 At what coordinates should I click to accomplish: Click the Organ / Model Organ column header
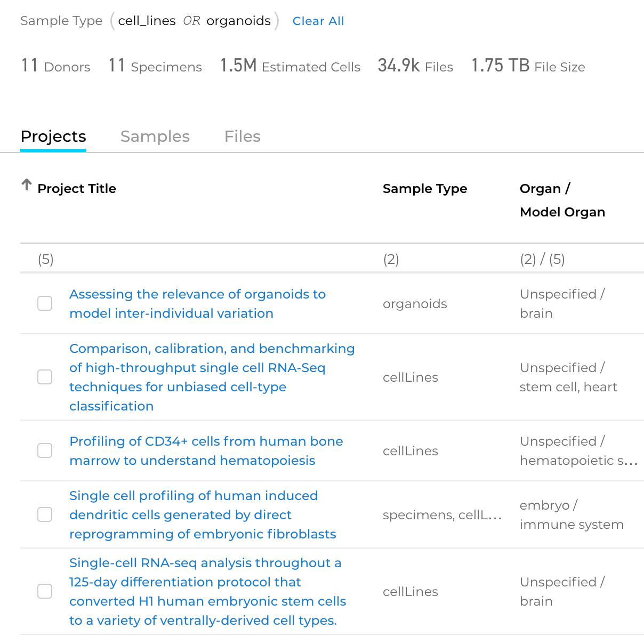pos(562,200)
